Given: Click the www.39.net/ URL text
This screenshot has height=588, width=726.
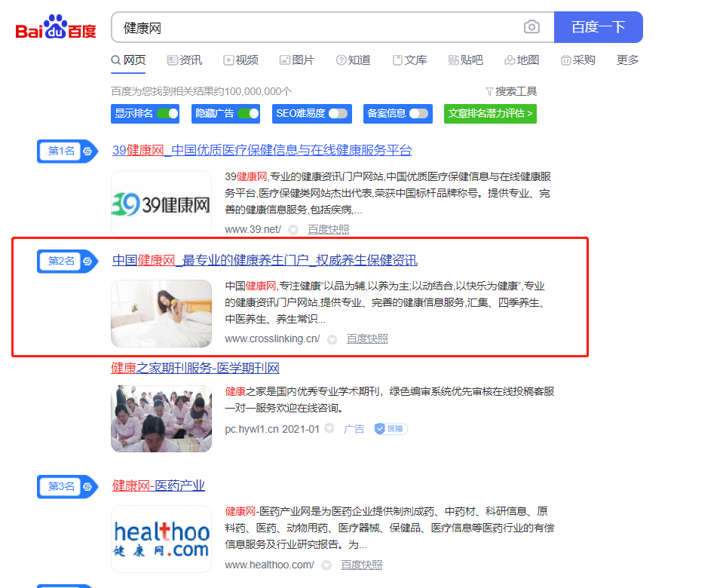Looking at the screenshot, I should tap(253, 230).
